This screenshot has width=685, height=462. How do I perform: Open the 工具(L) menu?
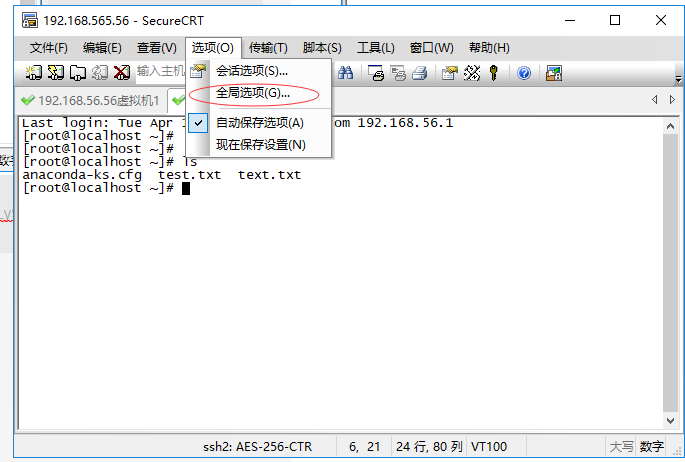[376, 48]
